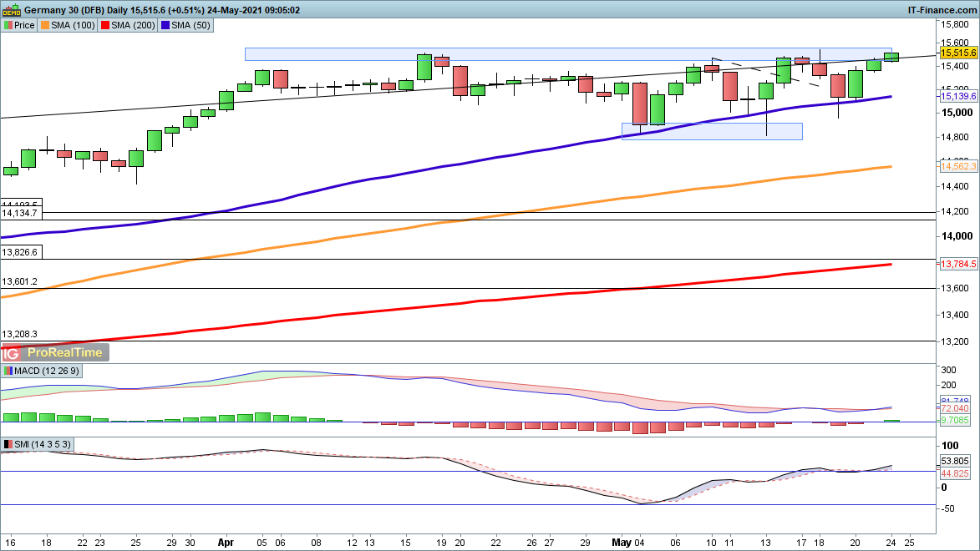Click the yellow 15,515.6 current price tag

coord(958,52)
